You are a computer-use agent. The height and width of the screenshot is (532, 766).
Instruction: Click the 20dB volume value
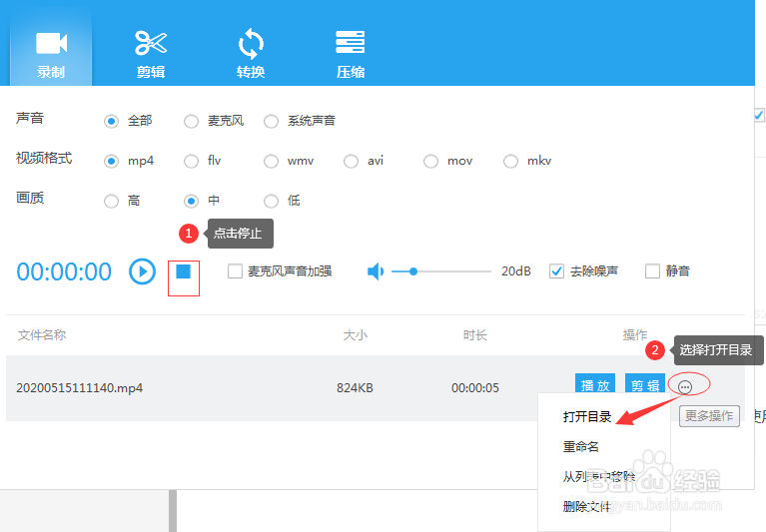click(x=516, y=271)
